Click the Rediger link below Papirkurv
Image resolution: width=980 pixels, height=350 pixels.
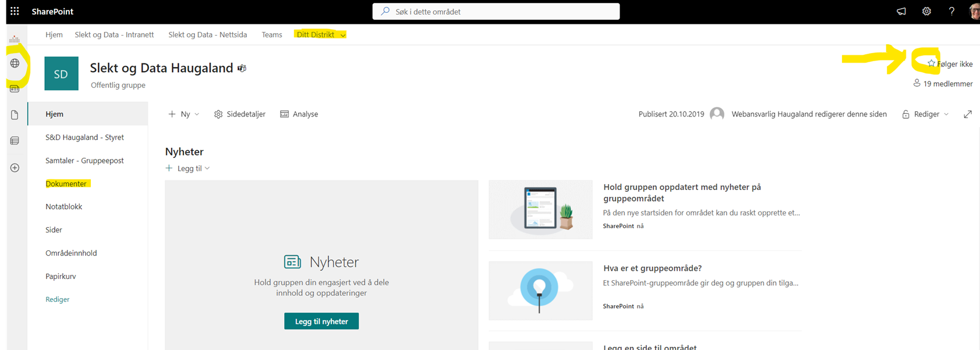tap(57, 299)
